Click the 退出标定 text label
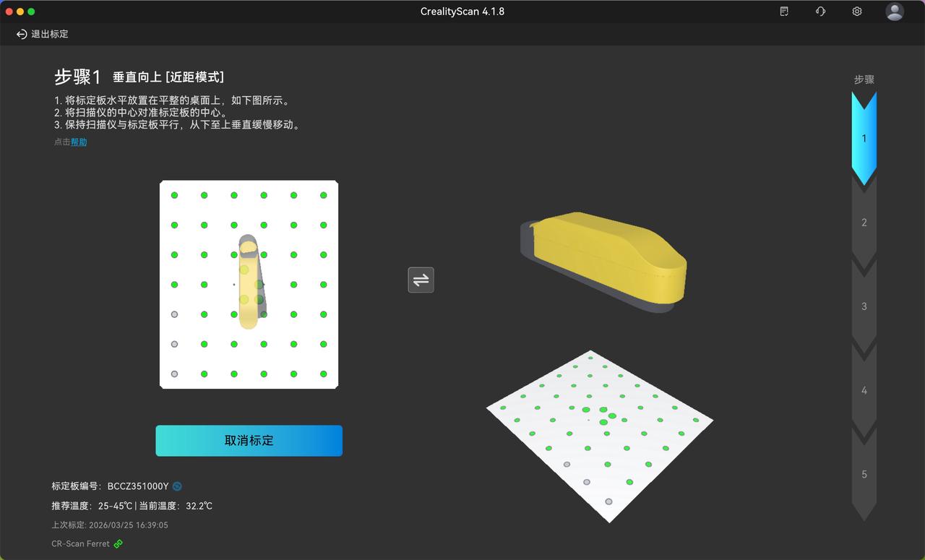925x560 pixels. [50, 34]
